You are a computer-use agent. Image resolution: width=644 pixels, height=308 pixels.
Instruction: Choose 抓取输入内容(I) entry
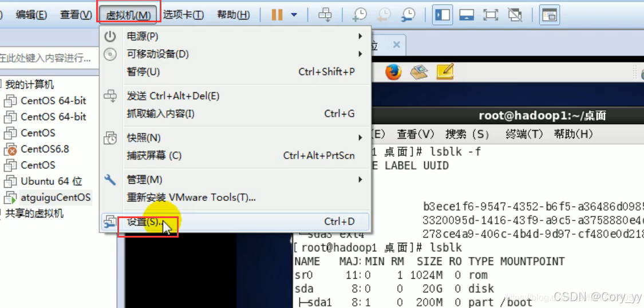(235, 114)
